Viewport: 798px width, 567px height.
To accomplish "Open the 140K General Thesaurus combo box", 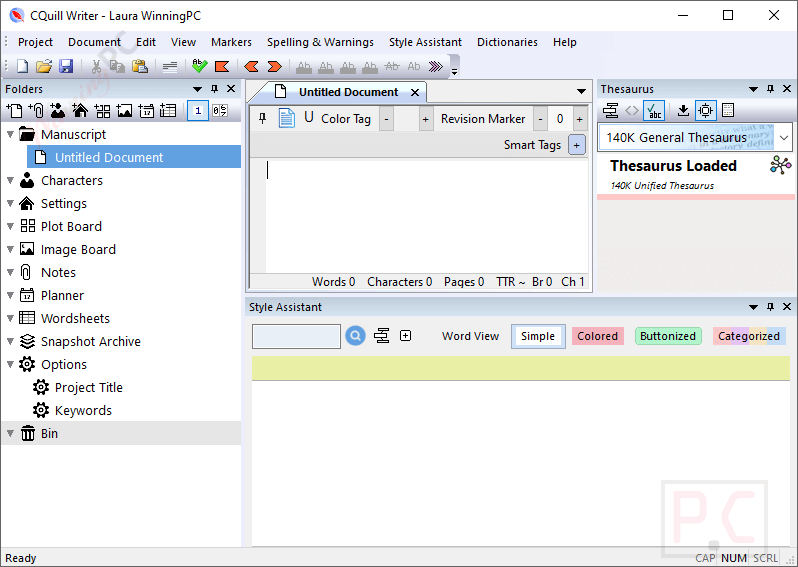I will click(x=695, y=137).
